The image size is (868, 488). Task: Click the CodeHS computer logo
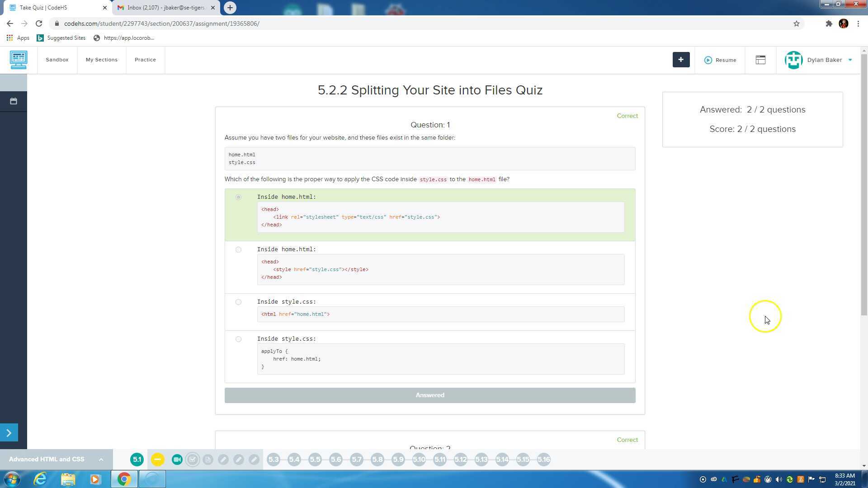pyautogui.click(x=19, y=60)
